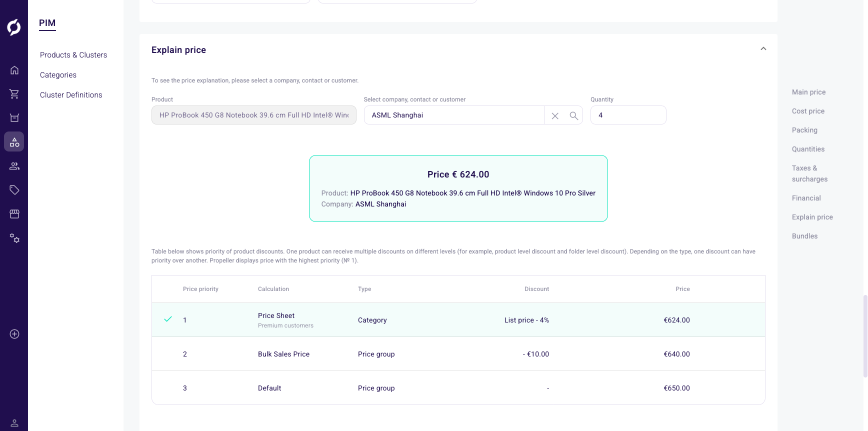Select the Price Sheet priority 1 row

458,320
